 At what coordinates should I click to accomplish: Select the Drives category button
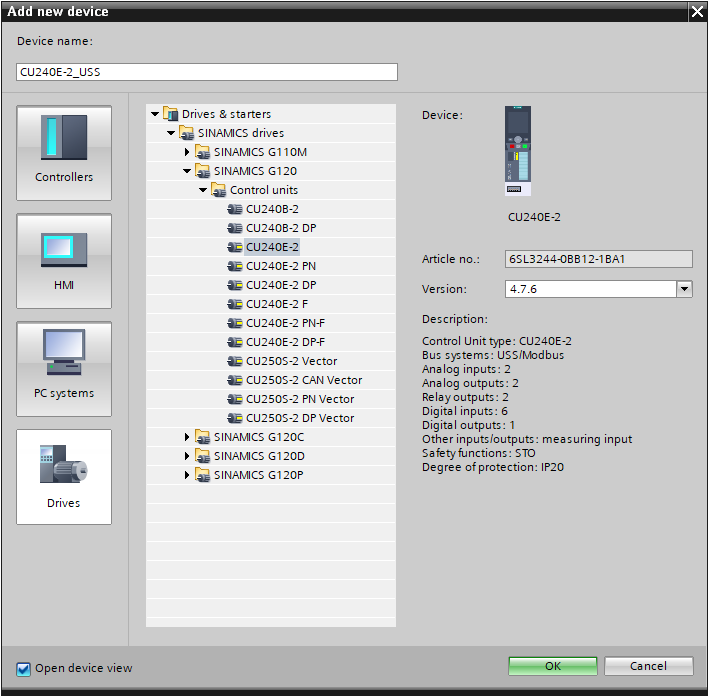tap(64, 477)
